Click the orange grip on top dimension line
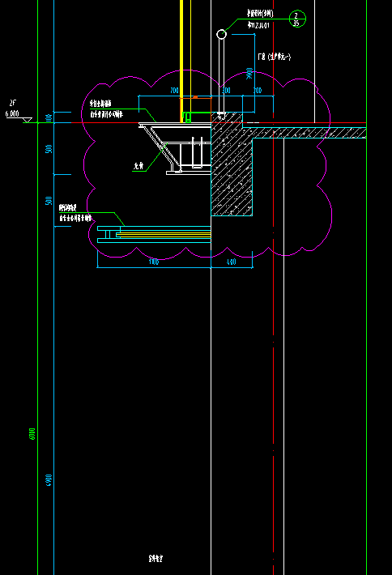The image size is (392, 575). click(x=195, y=97)
